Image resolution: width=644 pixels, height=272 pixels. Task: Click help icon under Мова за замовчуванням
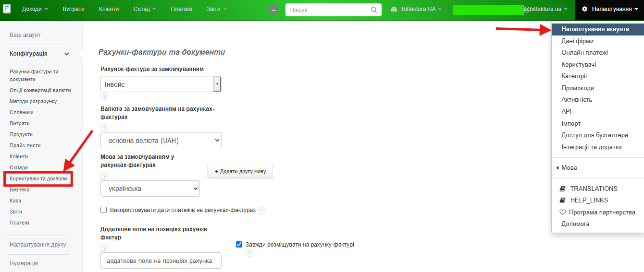tap(104, 176)
